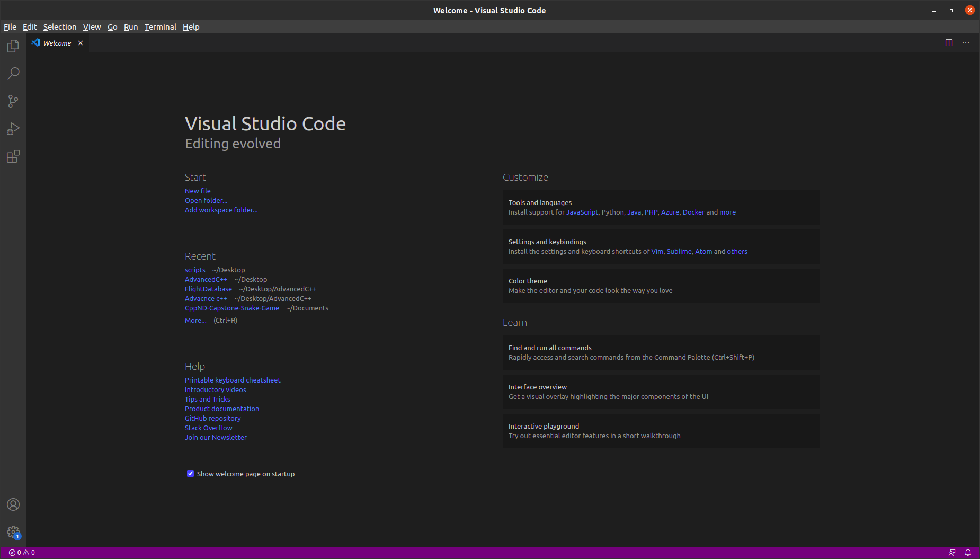
Task: Open GitHub repository link
Action: click(213, 418)
